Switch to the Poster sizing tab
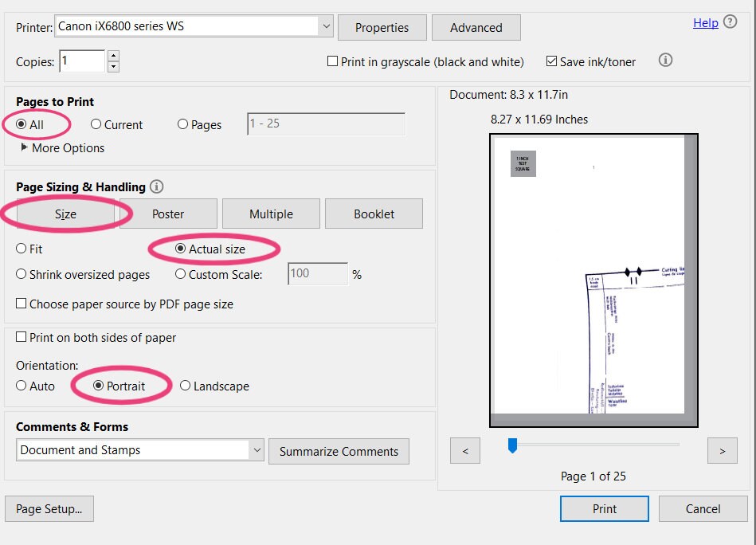The width and height of the screenshot is (756, 545). tap(168, 214)
